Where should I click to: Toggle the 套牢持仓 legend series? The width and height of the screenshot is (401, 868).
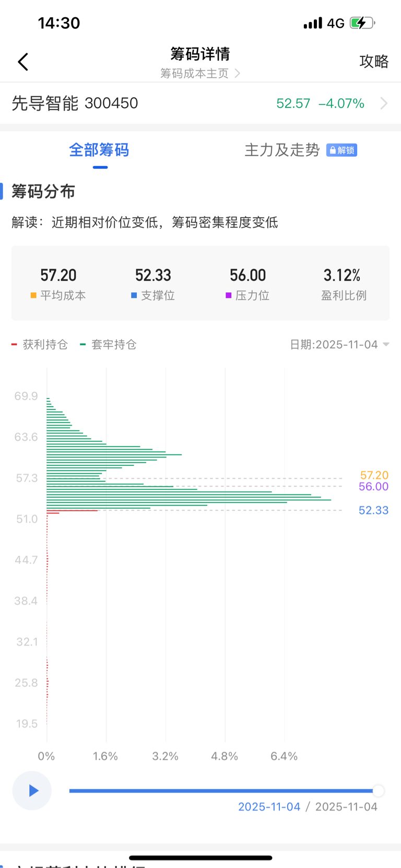(108, 345)
